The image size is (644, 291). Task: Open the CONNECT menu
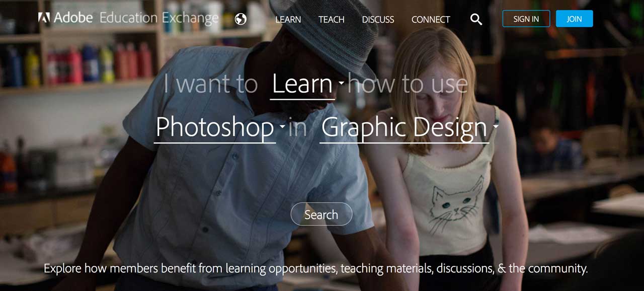tap(431, 20)
